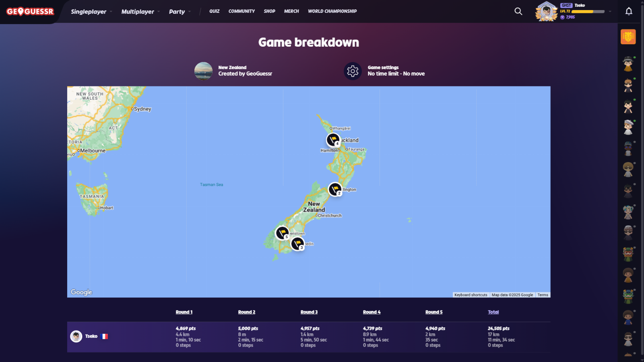
Task: Open the Quiz menu item
Action: coord(214,11)
